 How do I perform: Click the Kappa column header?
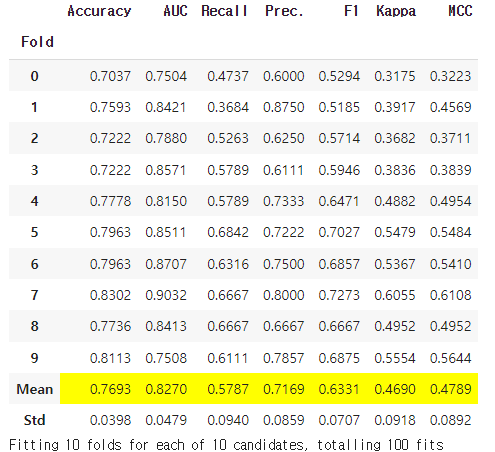(x=396, y=12)
